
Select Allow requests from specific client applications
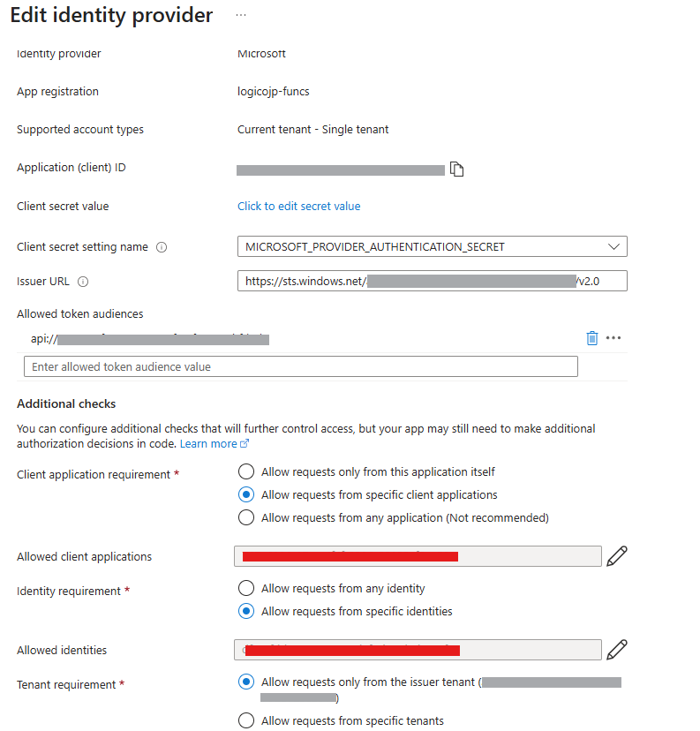(246, 494)
